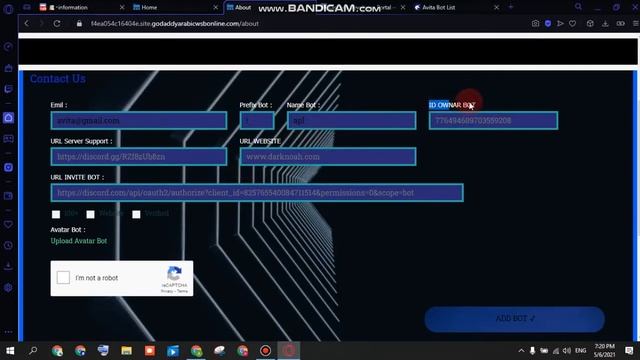Open bookmarks heart icon in sidebar
Screen dimensions: 640x360
(8, 224)
